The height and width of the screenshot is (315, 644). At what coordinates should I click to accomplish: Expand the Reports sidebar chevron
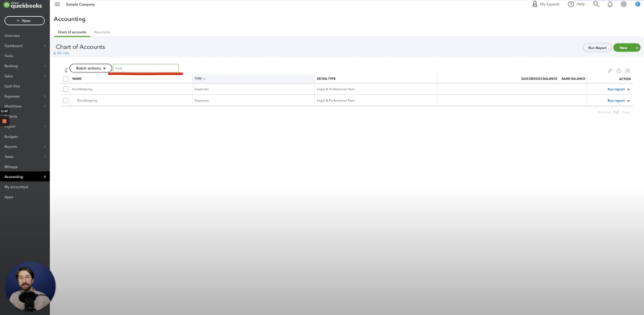(x=45, y=147)
